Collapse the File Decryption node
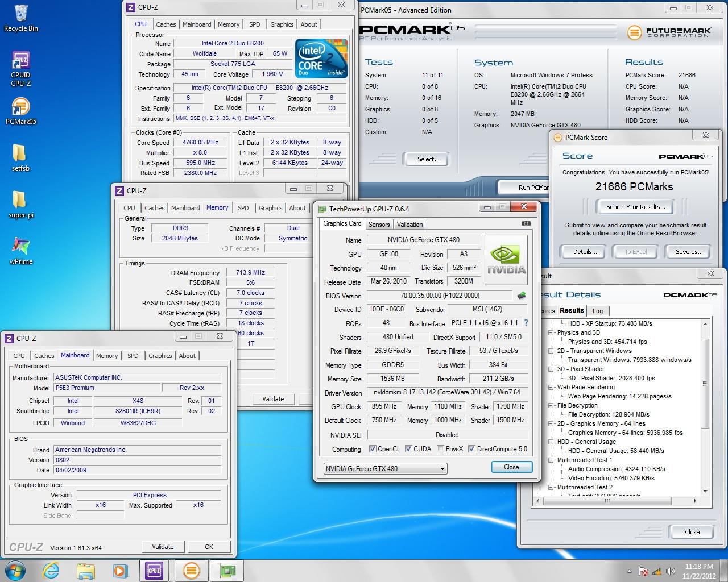This screenshot has height=582, width=728. (551, 405)
